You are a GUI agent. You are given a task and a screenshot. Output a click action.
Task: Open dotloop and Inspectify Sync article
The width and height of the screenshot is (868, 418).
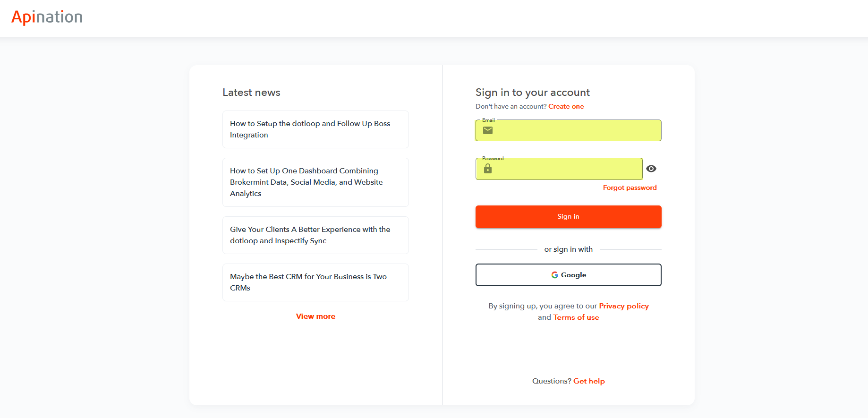[315, 235]
